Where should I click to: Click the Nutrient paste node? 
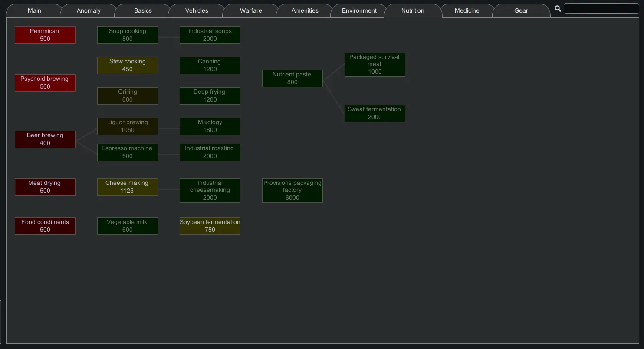point(292,78)
